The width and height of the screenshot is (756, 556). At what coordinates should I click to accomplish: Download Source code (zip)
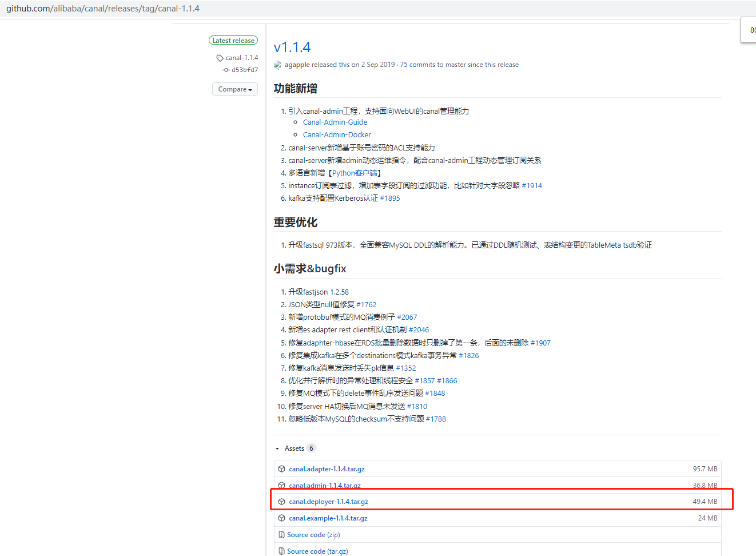tap(313, 535)
